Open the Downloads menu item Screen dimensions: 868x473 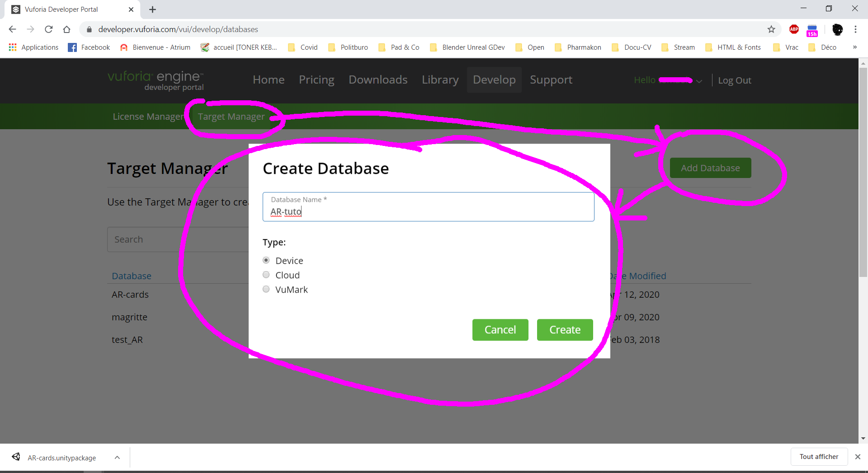point(378,80)
